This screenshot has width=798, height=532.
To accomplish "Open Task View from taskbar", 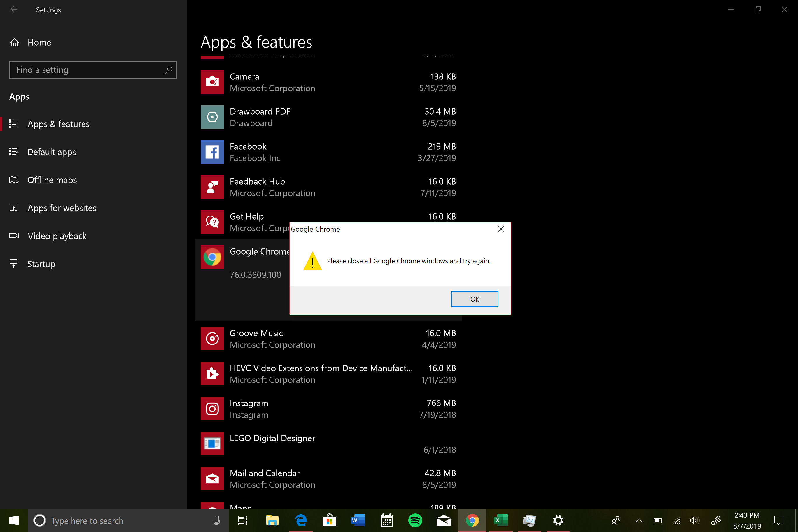I will (243, 520).
